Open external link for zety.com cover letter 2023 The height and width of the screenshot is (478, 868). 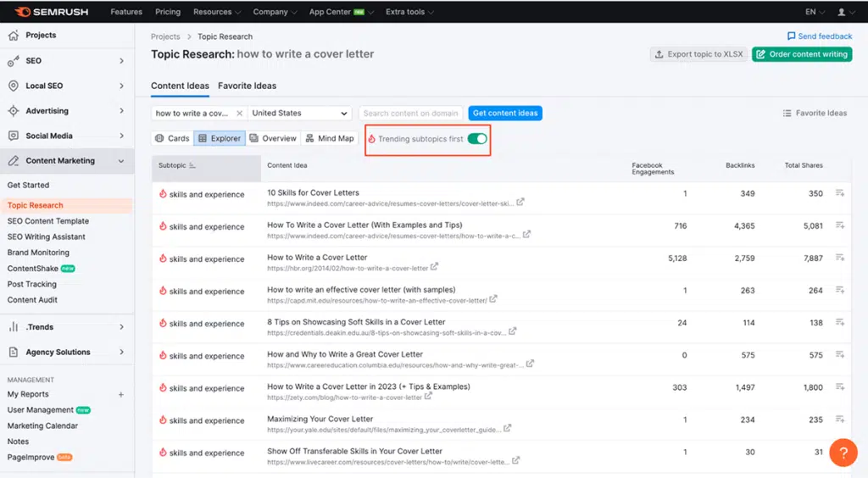(x=428, y=396)
